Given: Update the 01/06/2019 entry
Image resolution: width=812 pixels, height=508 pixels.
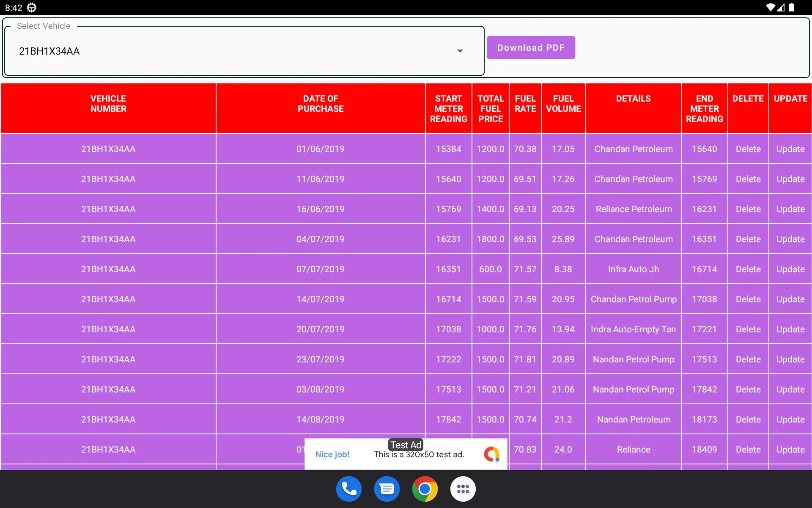Looking at the screenshot, I should click(790, 149).
